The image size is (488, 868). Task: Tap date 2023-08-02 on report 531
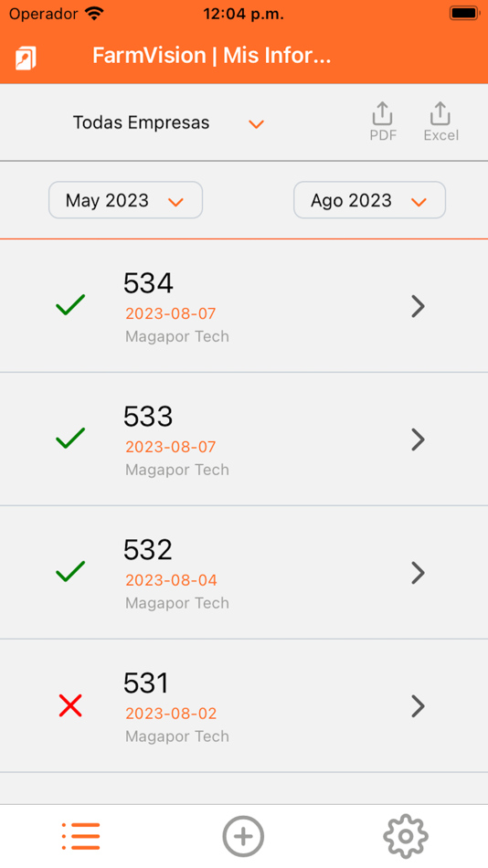pos(171,714)
